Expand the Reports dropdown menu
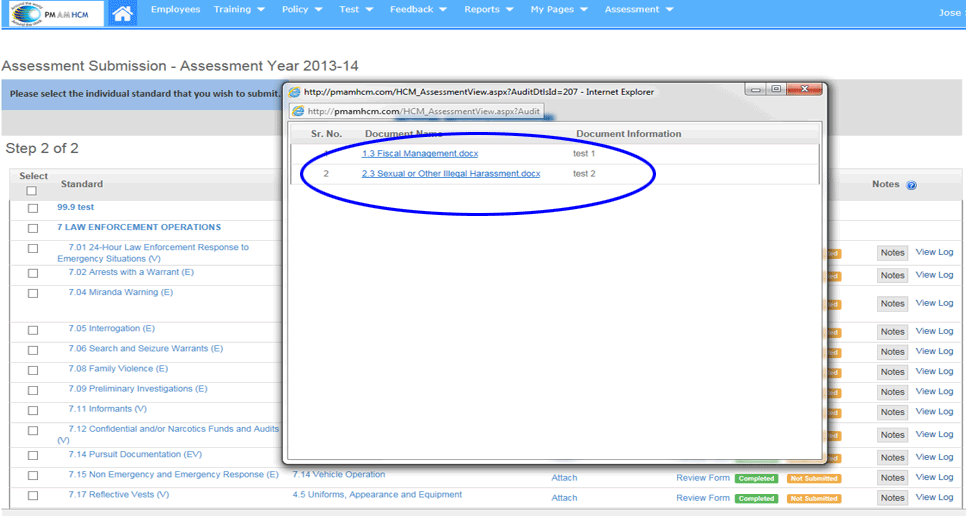 [x=489, y=10]
